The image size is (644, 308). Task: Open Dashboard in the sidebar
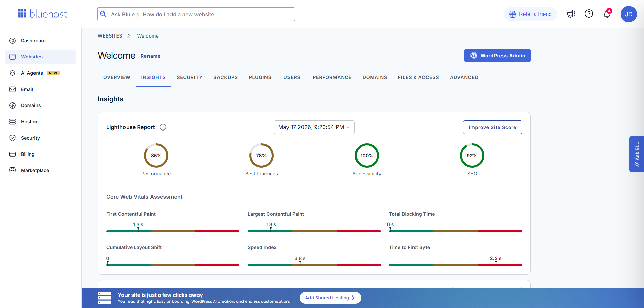[x=41, y=41]
